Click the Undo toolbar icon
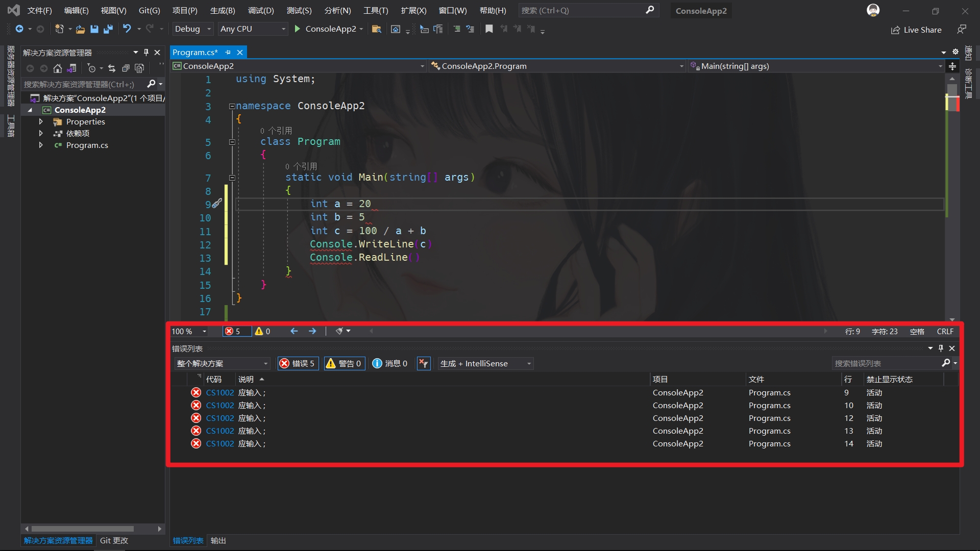Screen dimensions: 980x551 click(x=127, y=29)
